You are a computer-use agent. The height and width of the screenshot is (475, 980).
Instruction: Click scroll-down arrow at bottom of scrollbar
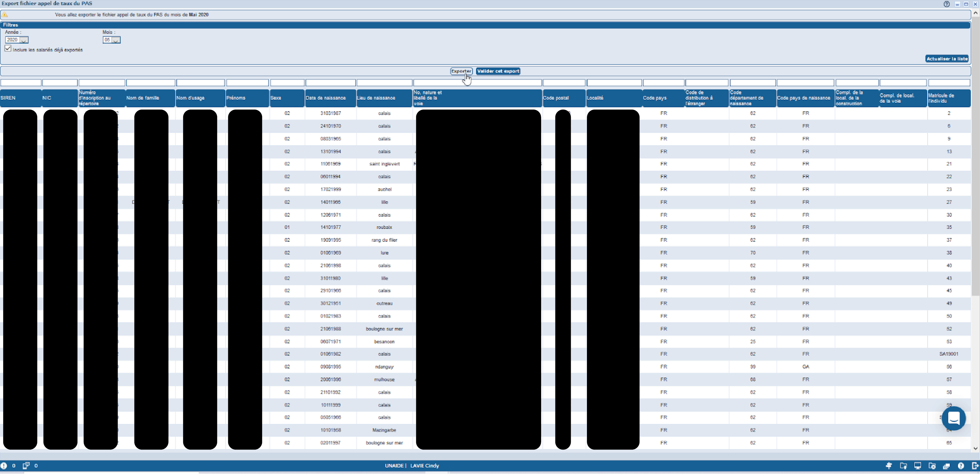[x=976, y=448]
